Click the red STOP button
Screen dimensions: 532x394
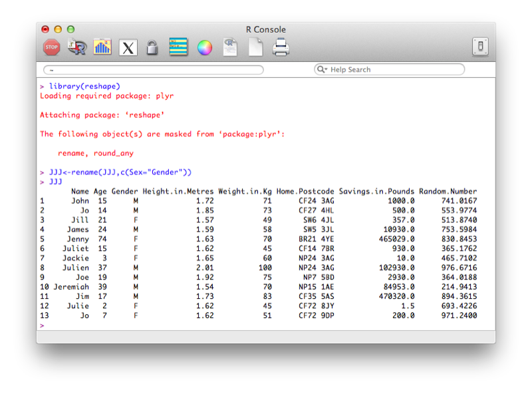52,47
